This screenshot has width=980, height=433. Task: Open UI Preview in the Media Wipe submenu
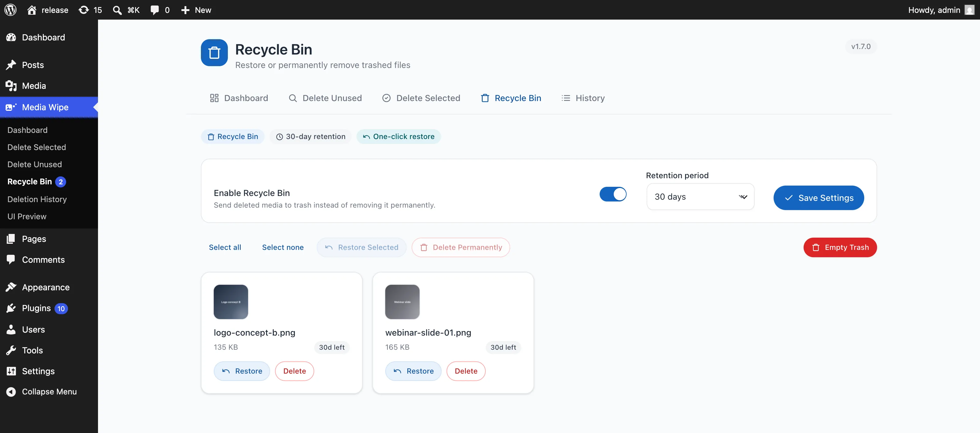(x=27, y=216)
